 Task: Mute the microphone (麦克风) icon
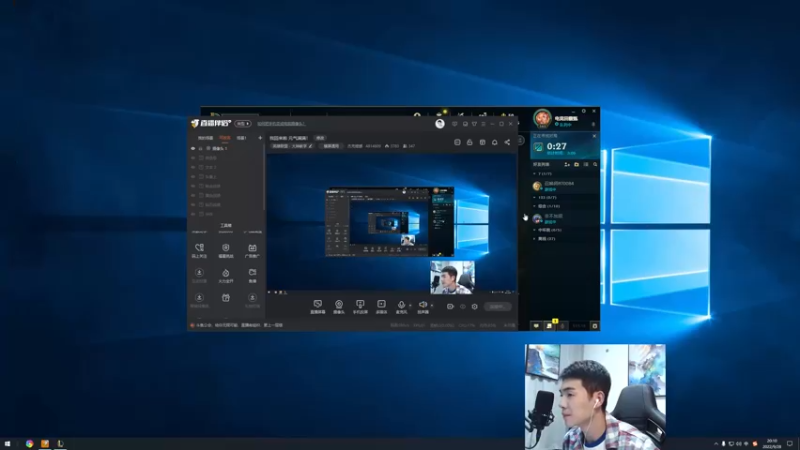click(x=402, y=305)
